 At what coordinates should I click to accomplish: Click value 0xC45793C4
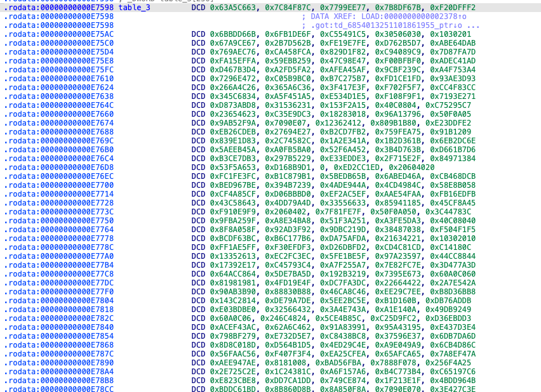click(288, 265)
